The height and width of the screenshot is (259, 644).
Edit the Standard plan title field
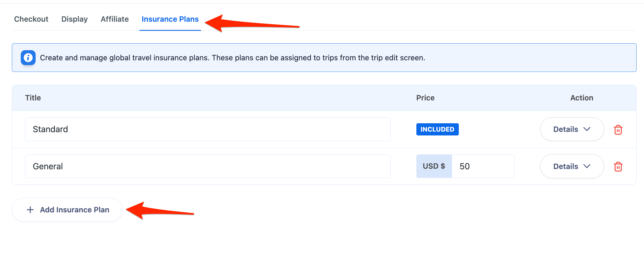coord(207,129)
